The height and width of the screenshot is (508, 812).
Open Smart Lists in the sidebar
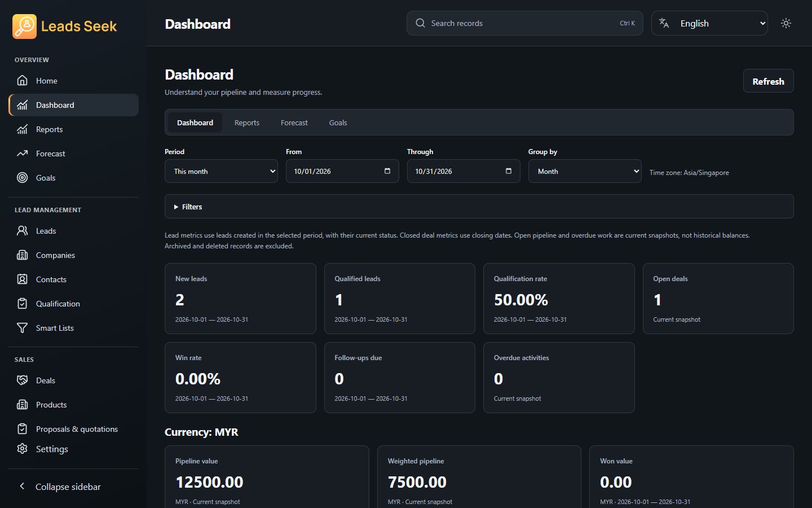(73, 328)
